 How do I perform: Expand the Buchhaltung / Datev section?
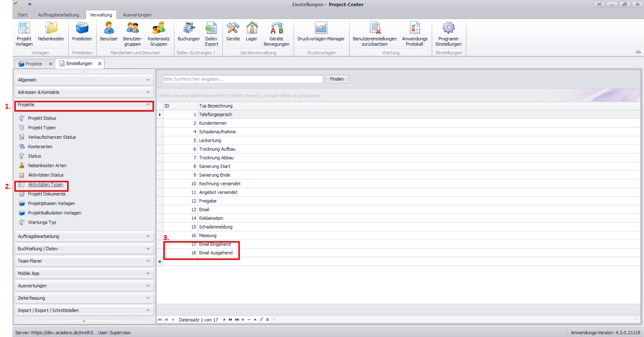(84, 249)
